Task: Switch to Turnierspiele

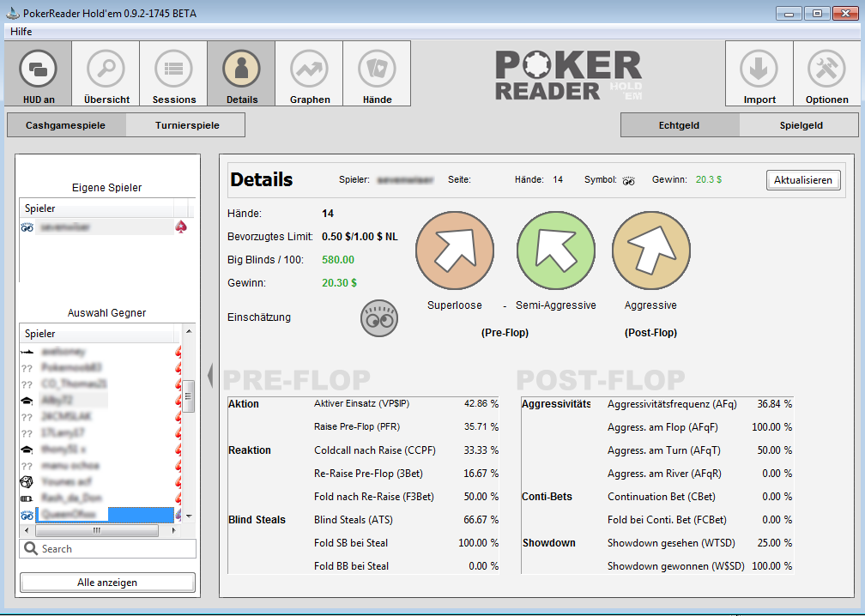Action: click(187, 125)
